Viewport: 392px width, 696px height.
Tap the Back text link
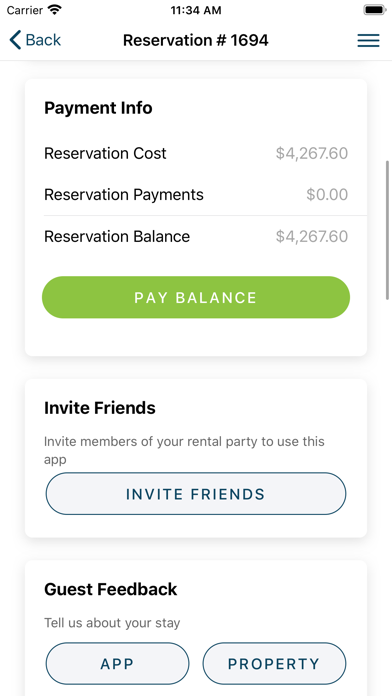(x=43, y=40)
